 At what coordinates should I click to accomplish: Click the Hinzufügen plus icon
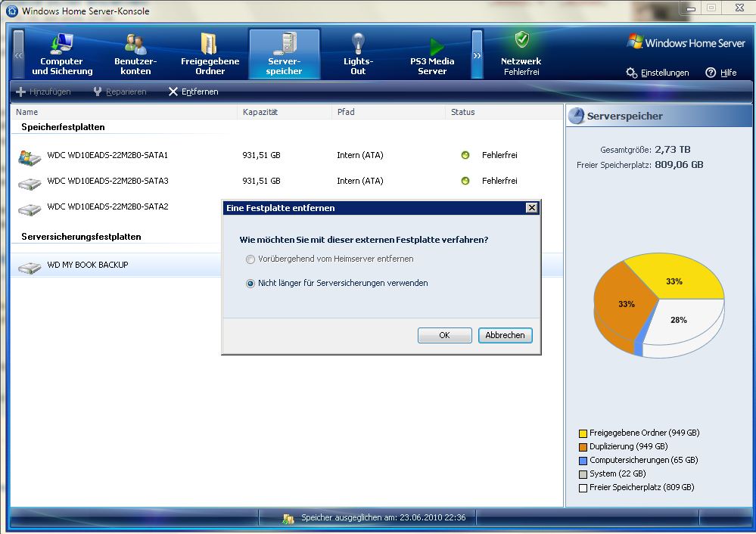pyautogui.click(x=20, y=92)
